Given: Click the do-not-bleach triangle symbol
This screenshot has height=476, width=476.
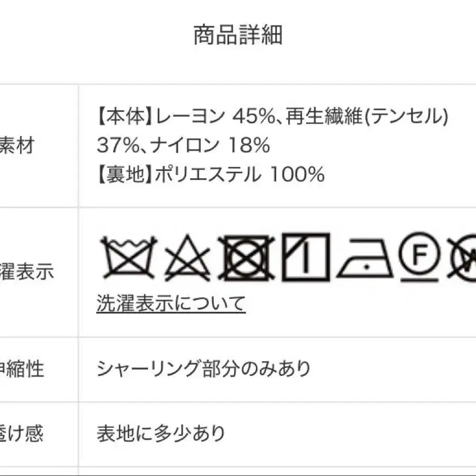Looking at the screenshot, I should (187, 258).
